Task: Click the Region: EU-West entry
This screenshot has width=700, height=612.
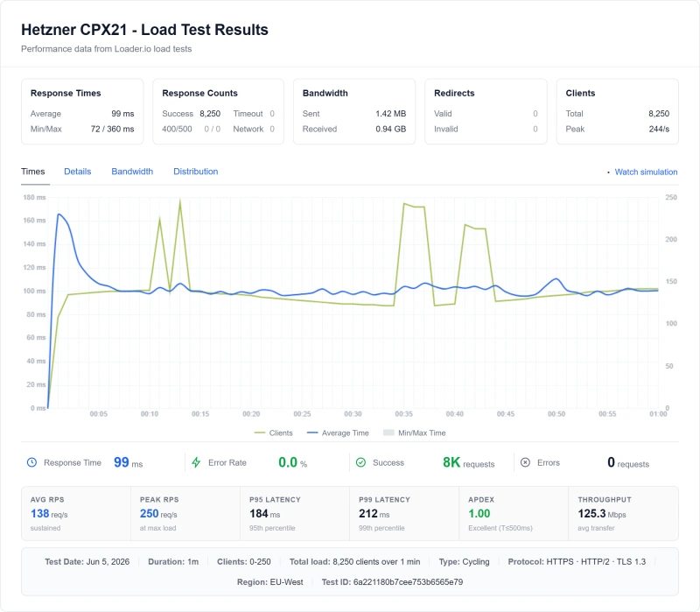Action: click(270, 582)
